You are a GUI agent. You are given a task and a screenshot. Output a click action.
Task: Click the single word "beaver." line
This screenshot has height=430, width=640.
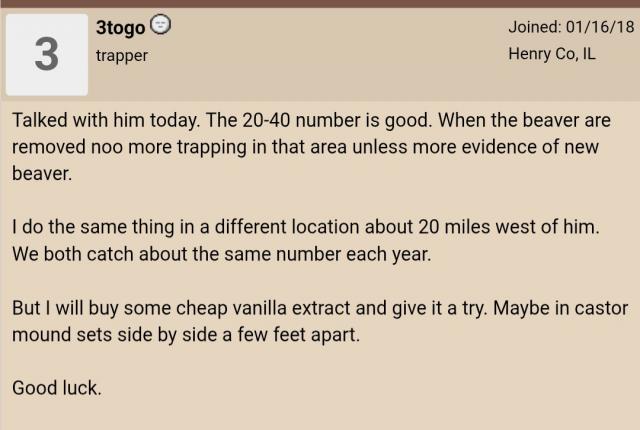42,173
